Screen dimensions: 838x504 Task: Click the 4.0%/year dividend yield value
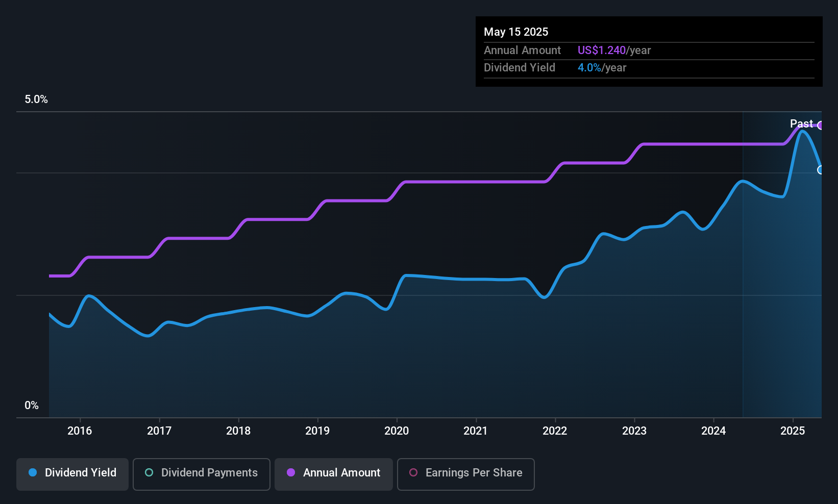[x=602, y=67]
